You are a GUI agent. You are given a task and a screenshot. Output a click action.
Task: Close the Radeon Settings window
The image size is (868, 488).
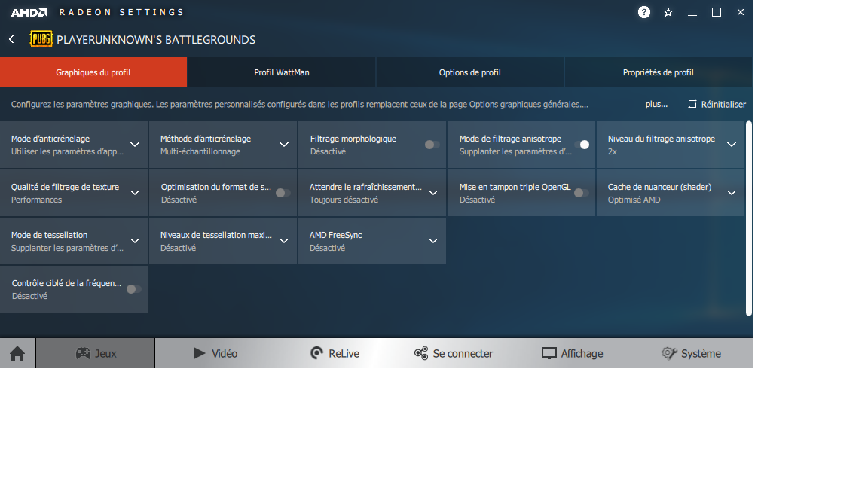740,12
